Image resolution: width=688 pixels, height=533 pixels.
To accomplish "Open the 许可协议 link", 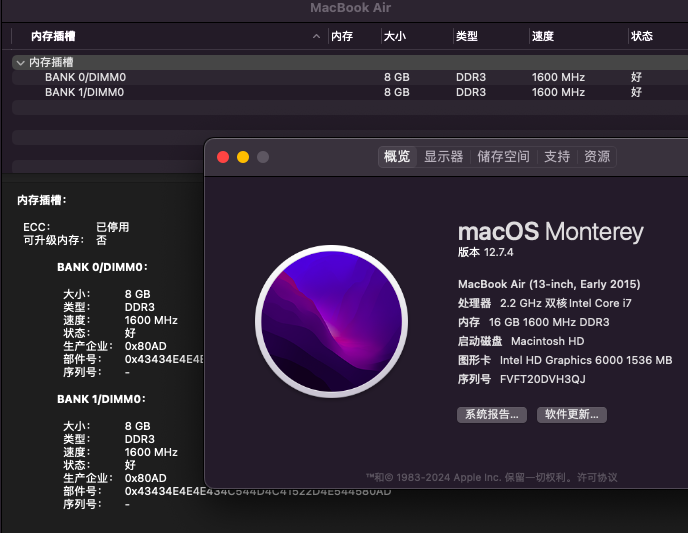I will click(597, 477).
